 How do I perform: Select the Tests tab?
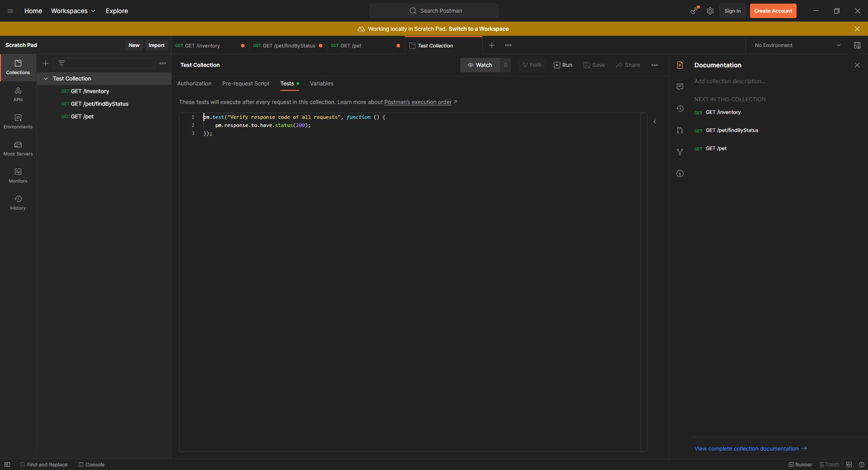point(289,84)
